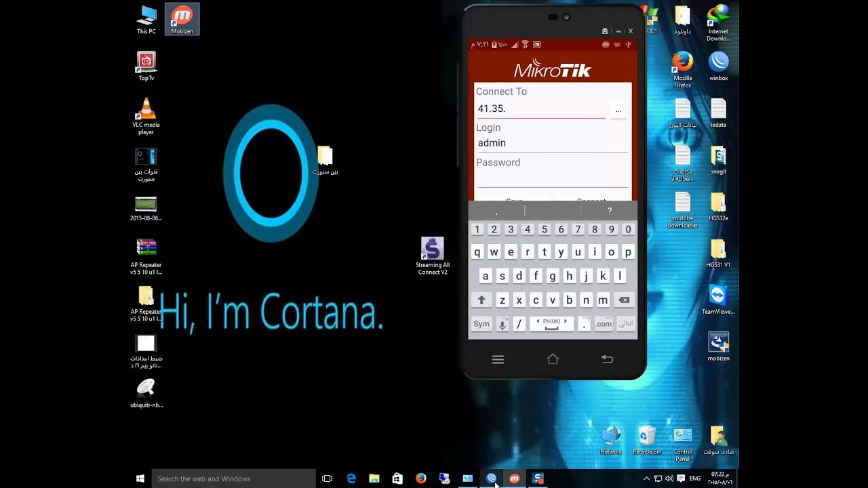Tap the Shift key on phone keyboard
Viewport: 868px width, 488px height.
click(481, 300)
